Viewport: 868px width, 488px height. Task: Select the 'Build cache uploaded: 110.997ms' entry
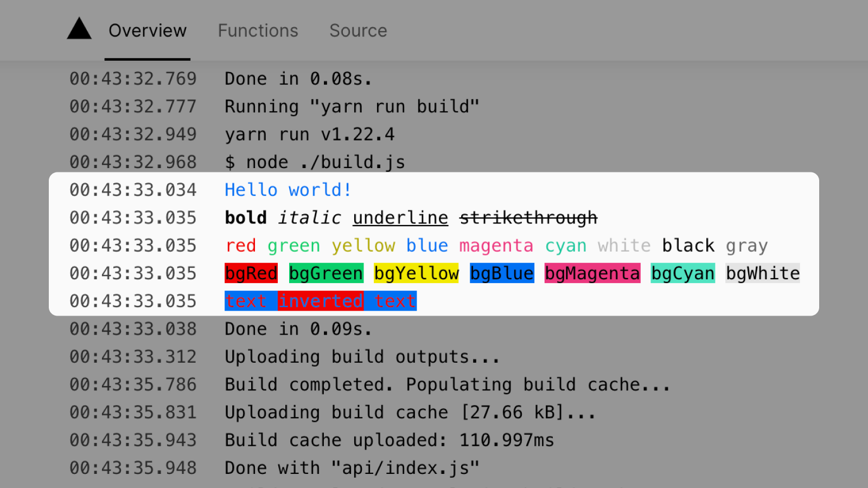(388, 440)
